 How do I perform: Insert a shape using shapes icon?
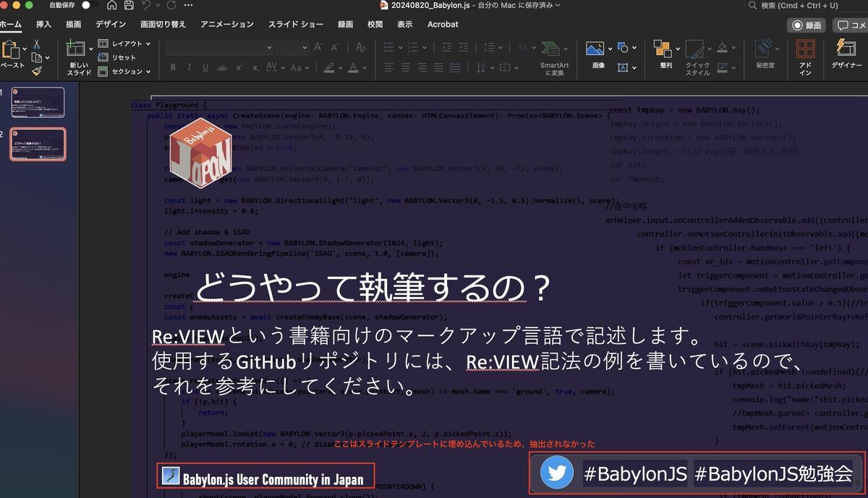623,48
